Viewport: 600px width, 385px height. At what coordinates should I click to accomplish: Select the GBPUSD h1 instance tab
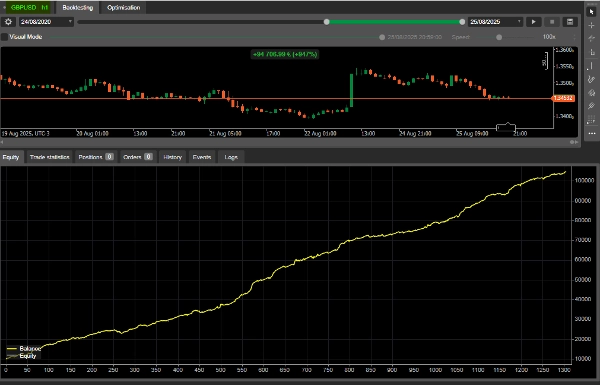click(29, 8)
